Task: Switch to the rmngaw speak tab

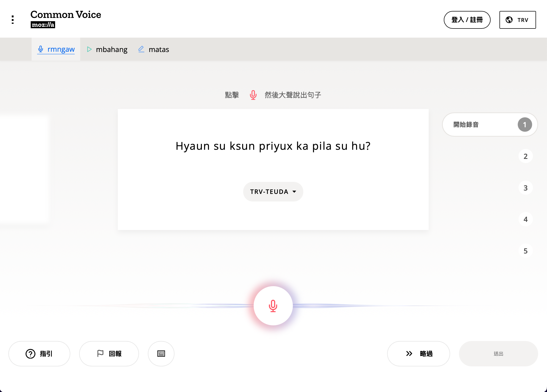Action: click(x=56, y=49)
